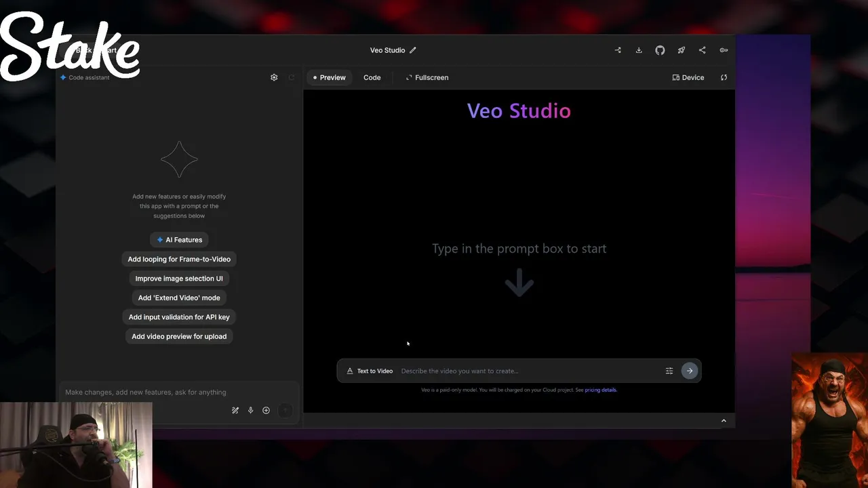This screenshot has height=488, width=868.
Task: Select 'Add input validation for API key' suggestion
Action: coord(179,317)
